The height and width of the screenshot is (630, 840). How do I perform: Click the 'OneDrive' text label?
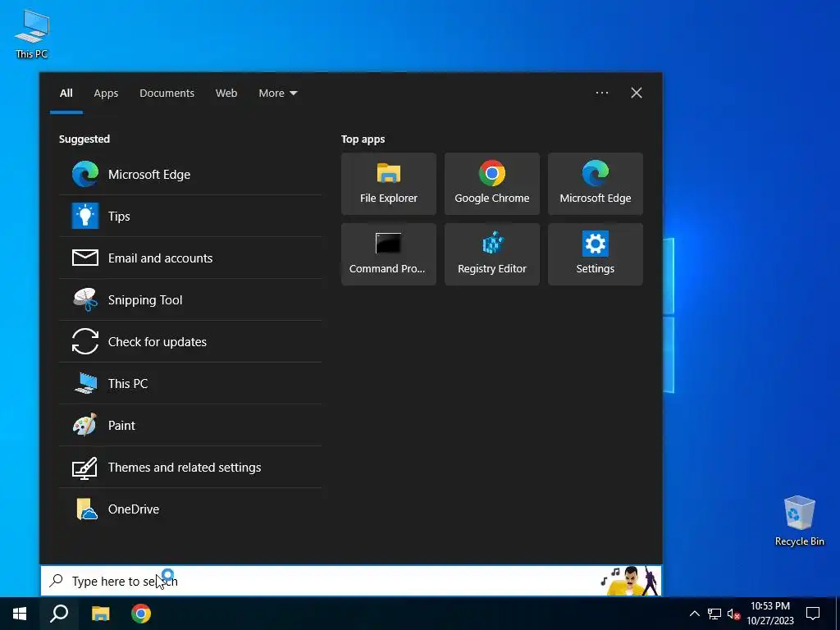click(x=134, y=509)
